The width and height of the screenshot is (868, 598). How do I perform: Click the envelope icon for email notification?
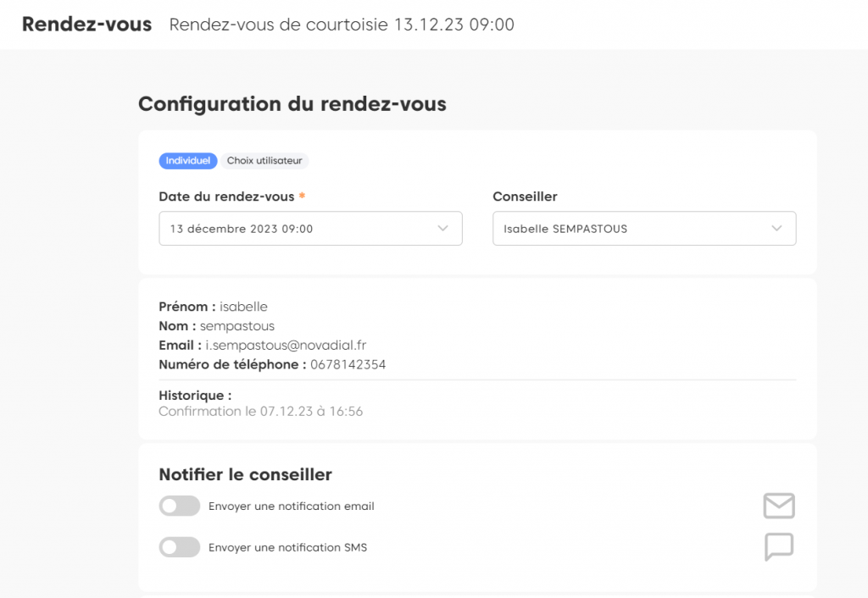[x=778, y=506]
